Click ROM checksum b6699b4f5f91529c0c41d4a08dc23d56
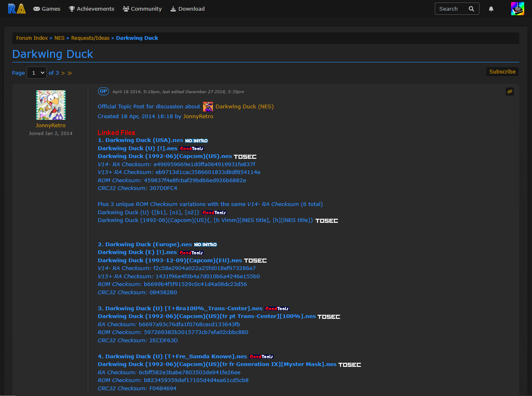This screenshot has height=396, width=532. click(195, 284)
